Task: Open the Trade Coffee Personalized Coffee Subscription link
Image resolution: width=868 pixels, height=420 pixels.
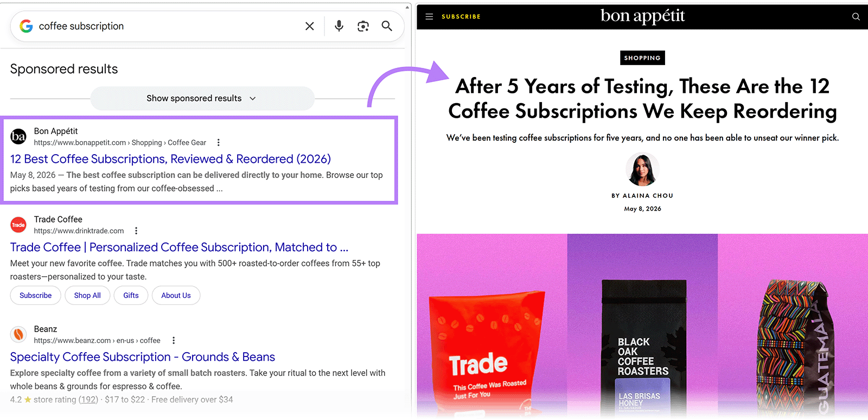Action: click(179, 247)
